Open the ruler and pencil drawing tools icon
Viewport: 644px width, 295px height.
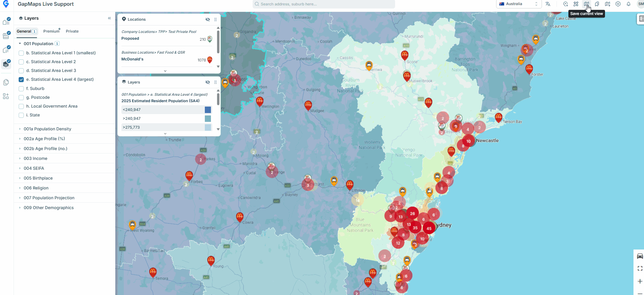point(576,4)
